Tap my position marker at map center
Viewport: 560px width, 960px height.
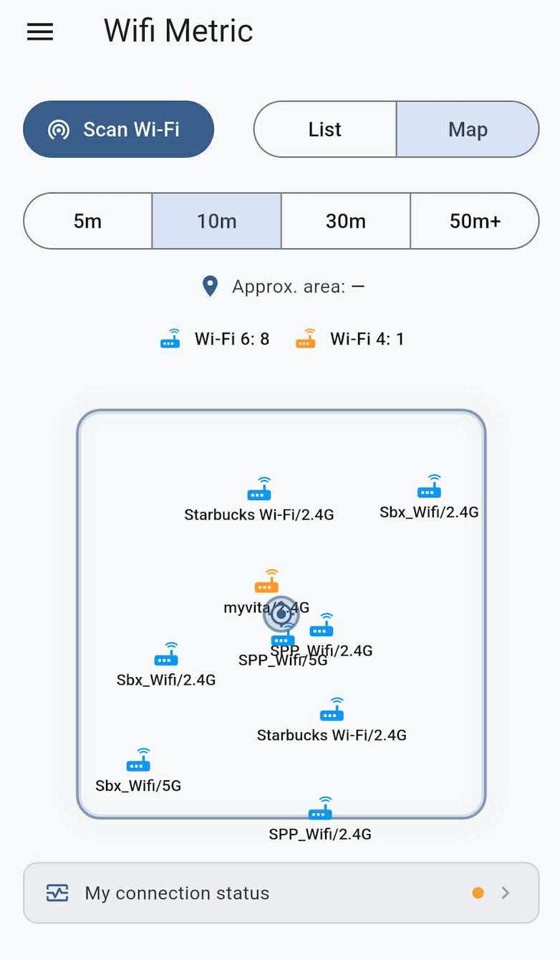click(281, 614)
